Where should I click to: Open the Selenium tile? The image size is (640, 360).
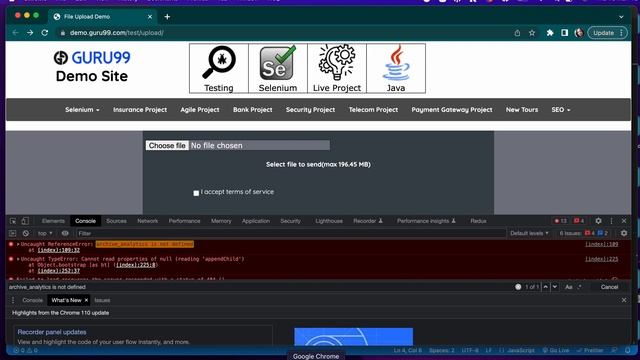click(278, 69)
